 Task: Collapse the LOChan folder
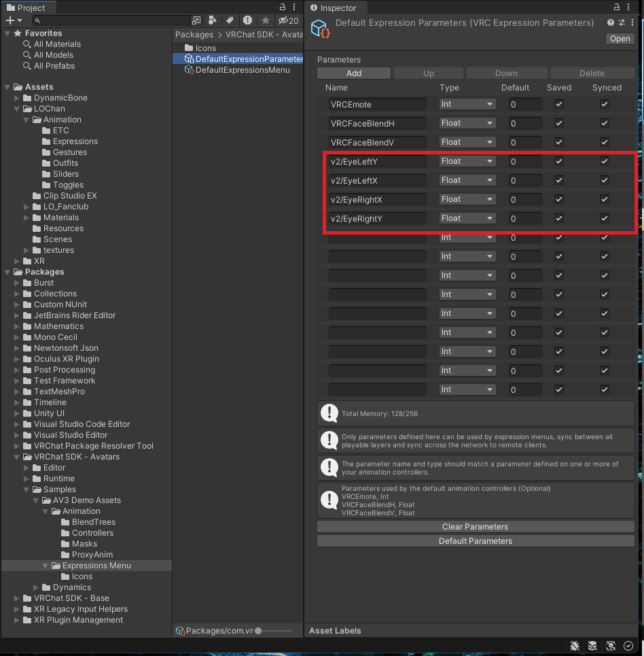pyautogui.click(x=17, y=109)
